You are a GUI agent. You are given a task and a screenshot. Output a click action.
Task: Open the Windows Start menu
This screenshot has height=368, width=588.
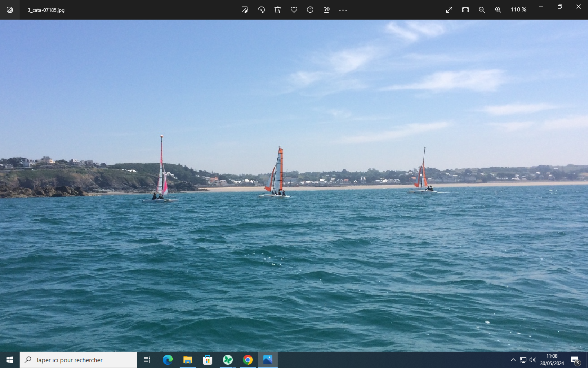tap(10, 360)
